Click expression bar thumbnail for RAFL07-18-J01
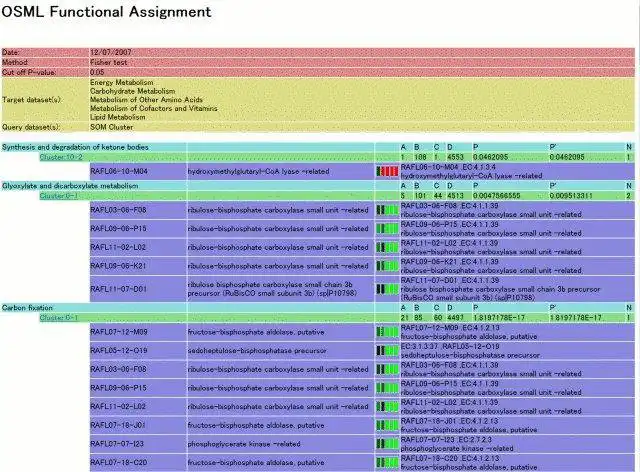The image size is (640, 472). [x=387, y=425]
